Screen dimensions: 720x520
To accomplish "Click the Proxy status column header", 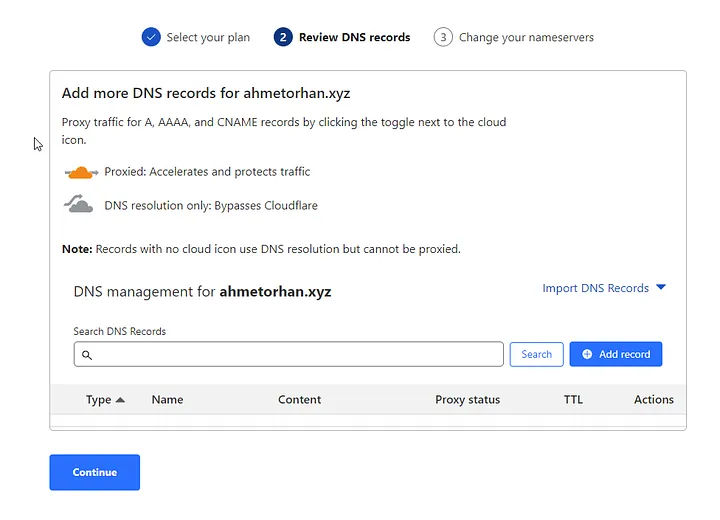I will click(x=467, y=400).
